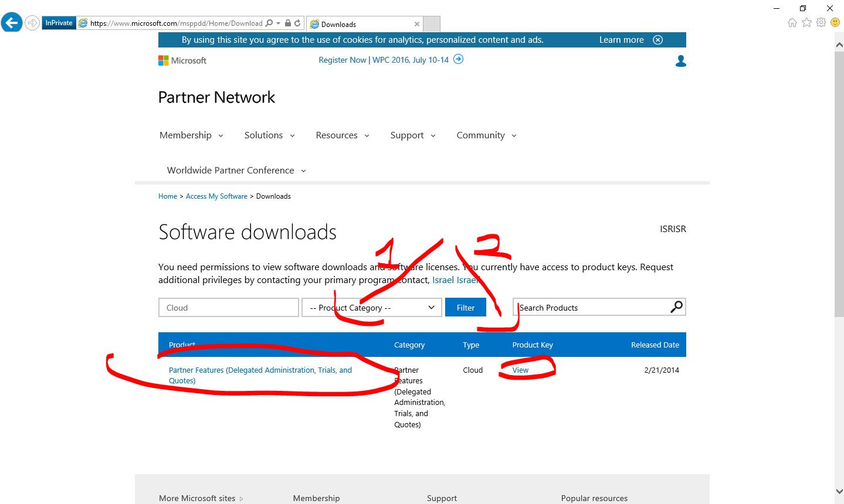844x504 pixels.
Task: Click the scrollbar down arrow
Action: [839, 492]
